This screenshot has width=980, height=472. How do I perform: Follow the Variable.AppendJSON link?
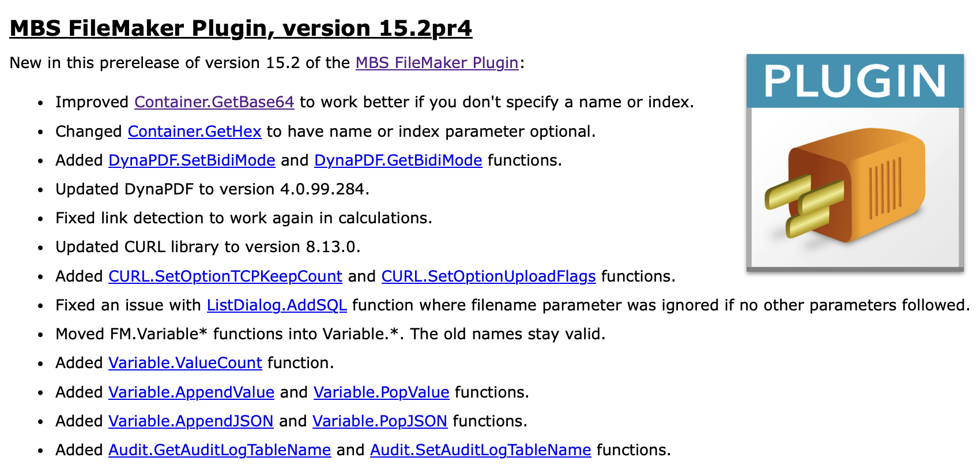[191, 421]
